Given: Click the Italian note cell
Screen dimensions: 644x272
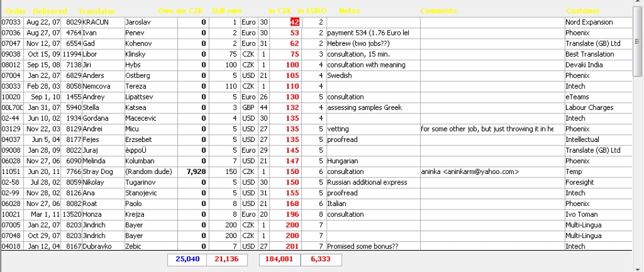Looking at the screenshot, I should pos(373,204).
